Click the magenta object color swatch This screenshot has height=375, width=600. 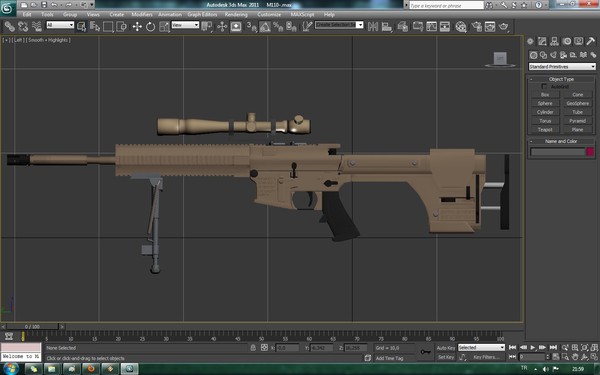coord(590,152)
